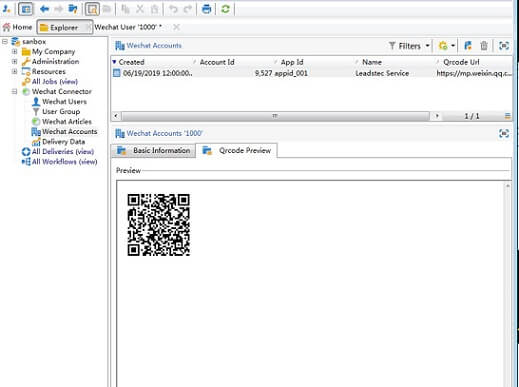
Task: Close the Wechat User '1000' tab
Action: [176, 27]
